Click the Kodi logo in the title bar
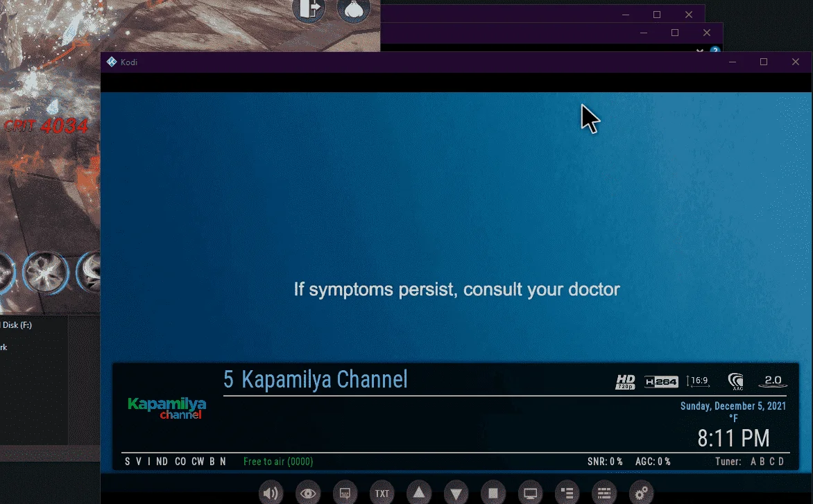 click(x=112, y=62)
